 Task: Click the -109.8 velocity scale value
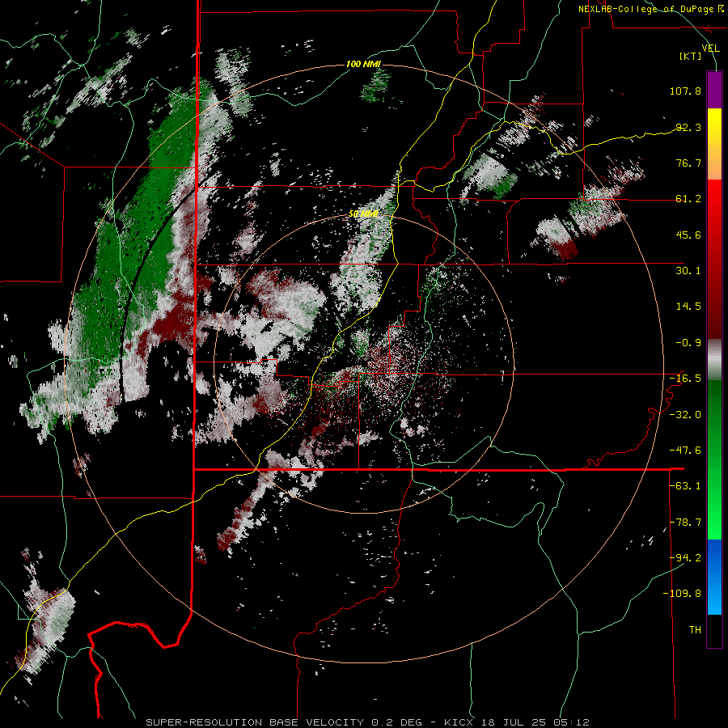[682, 594]
